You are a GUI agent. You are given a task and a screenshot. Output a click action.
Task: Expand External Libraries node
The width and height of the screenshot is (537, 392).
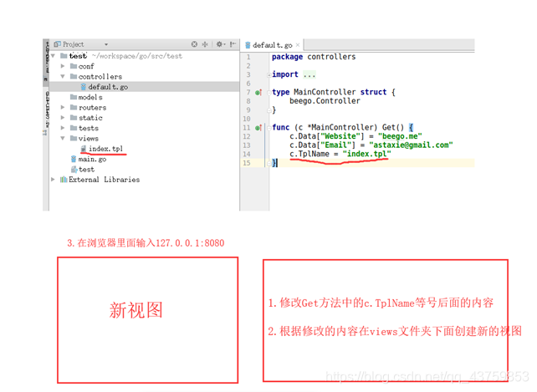tap(53, 179)
